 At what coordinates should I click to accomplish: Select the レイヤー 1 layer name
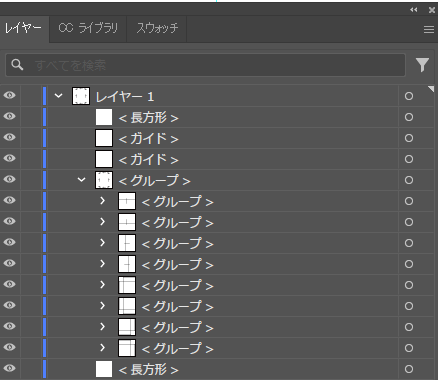click(125, 97)
